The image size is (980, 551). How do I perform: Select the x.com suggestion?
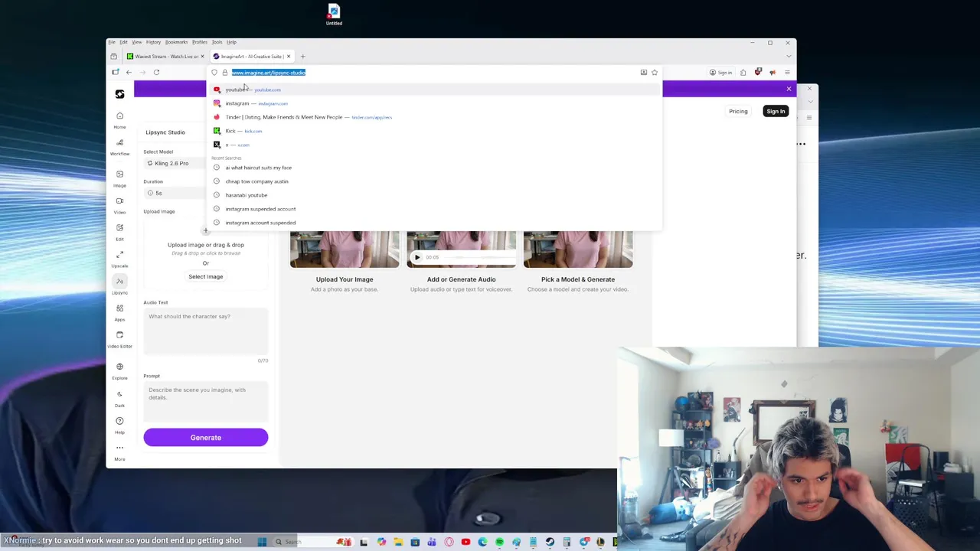(435, 145)
